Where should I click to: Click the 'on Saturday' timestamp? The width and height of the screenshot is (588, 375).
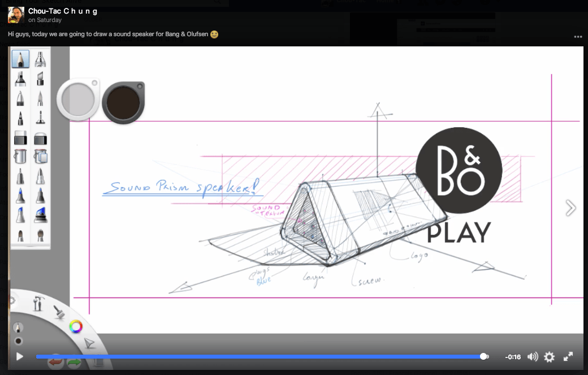point(45,20)
